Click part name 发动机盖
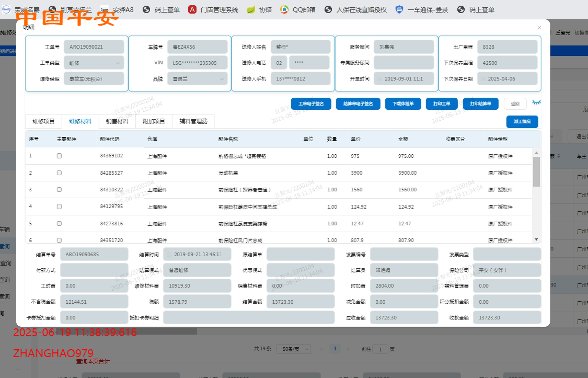This screenshot has width=588, height=378. coord(228,173)
